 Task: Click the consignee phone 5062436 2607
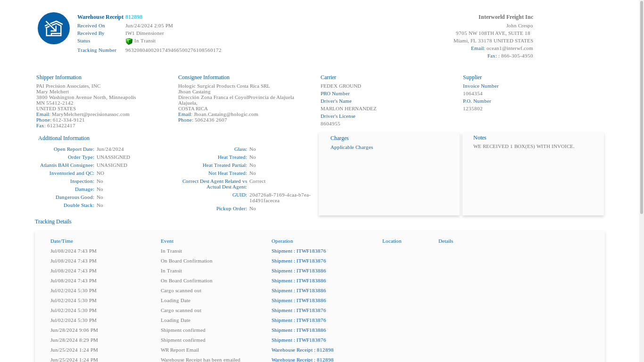[211, 120]
